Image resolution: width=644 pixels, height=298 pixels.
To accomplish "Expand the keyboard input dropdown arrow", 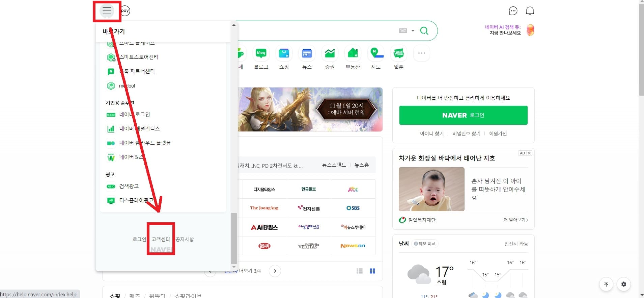I will click(413, 31).
